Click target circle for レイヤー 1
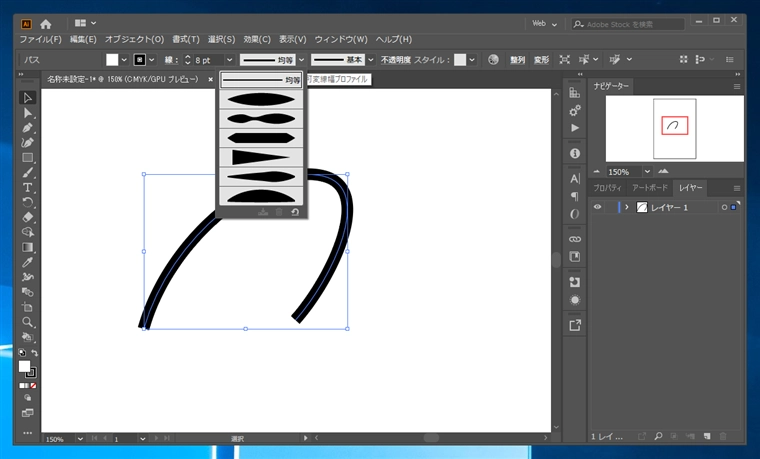The height and width of the screenshot is (459, 760). pos(724,207)
